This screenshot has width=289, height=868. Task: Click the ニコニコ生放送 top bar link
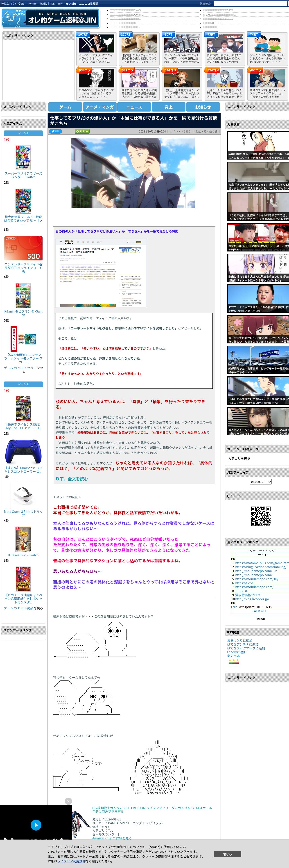[x=88, y=4]
